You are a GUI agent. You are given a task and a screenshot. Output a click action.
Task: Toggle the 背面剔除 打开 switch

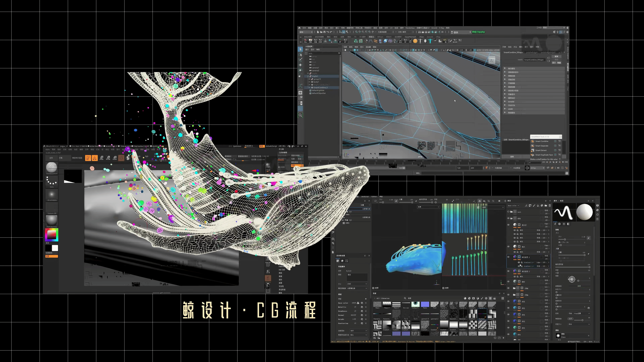click(570, 319)
